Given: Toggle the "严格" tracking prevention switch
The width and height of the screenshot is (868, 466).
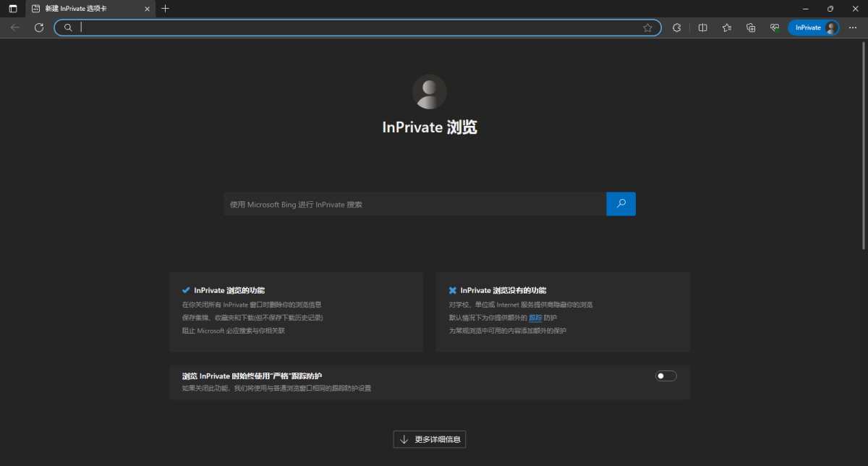Looking at the screenshot, I should (665, 376).
